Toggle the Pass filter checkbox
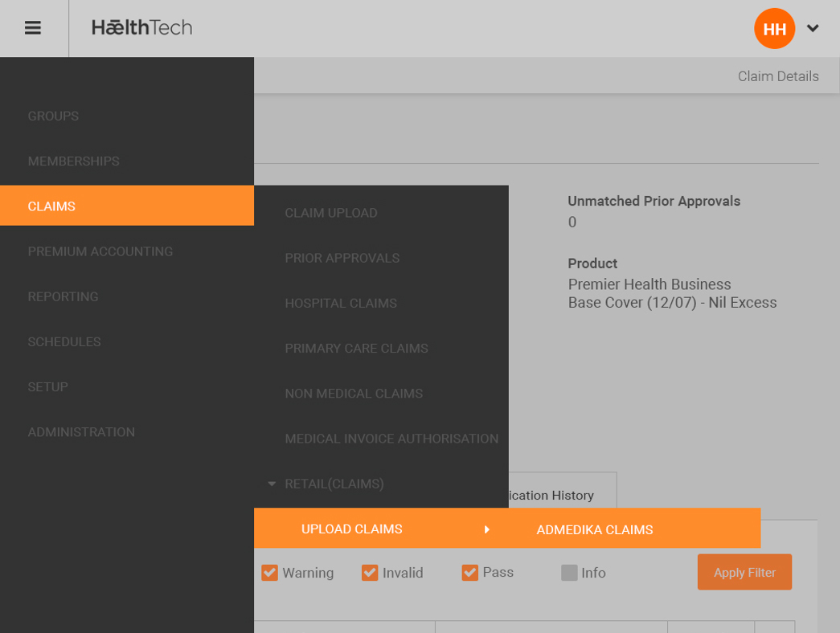This screenshot has height=633, width=840. pos(470,573)
